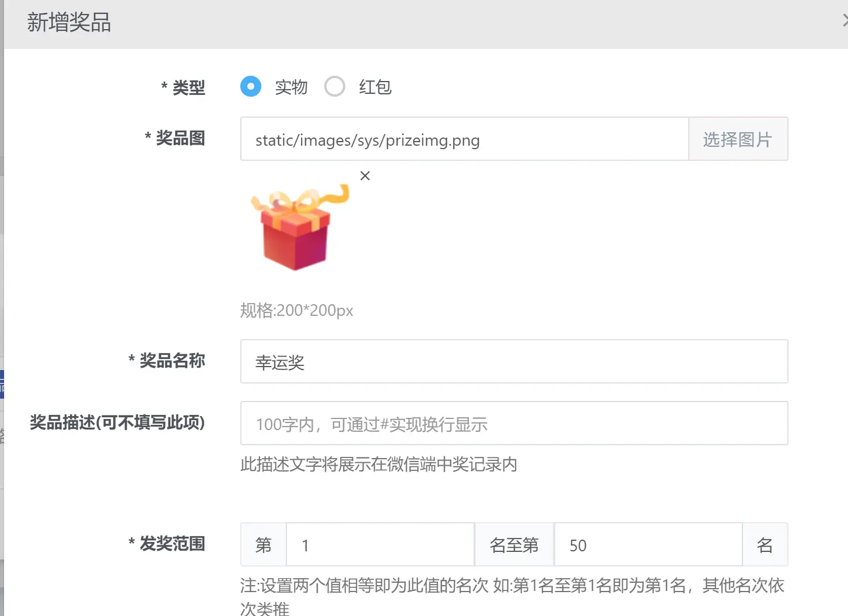This screenshot has height=616, width=848.
Task: Select the 红包 radio button
Action: [335, 87]
